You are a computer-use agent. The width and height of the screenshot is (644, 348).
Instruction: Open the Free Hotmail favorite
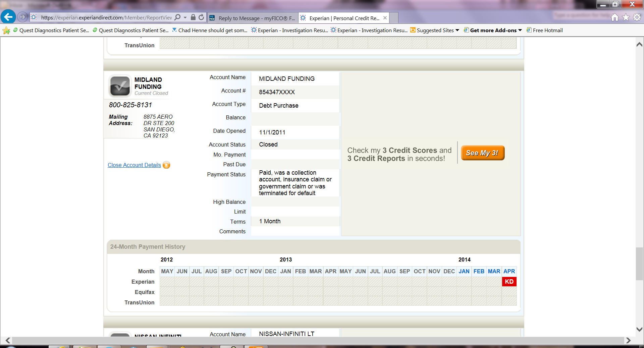coord(545,30)
